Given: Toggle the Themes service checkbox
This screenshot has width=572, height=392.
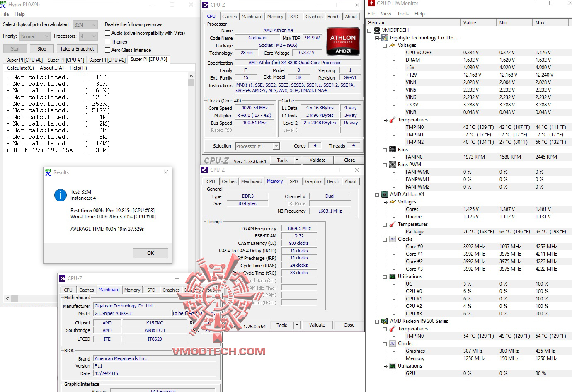Looking at the screenshot, I should pyautogui.click(x=108, y=42).
